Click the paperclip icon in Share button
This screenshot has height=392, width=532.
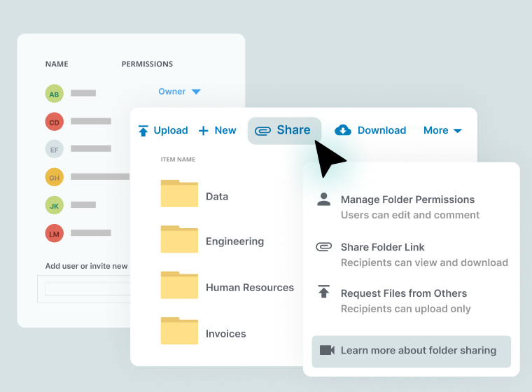pyautogui.click(x=263, y=131)
